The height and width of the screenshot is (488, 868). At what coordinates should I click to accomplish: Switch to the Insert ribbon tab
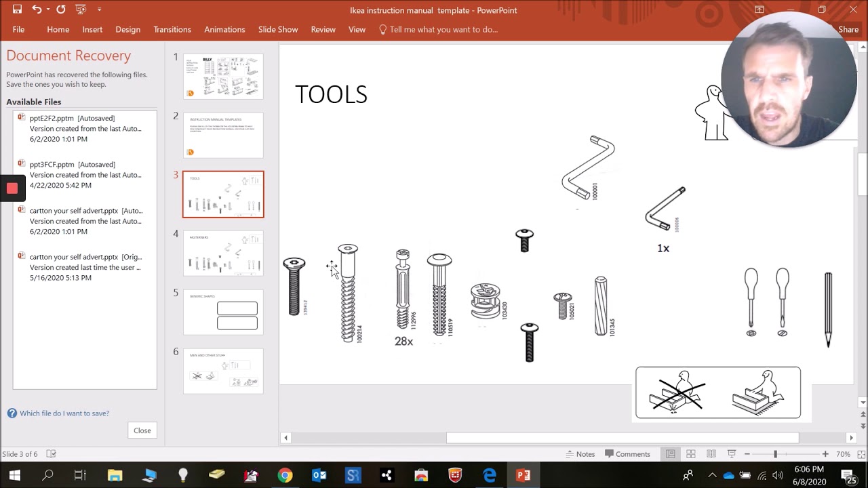pyautogui.click(x=92, y=29)
